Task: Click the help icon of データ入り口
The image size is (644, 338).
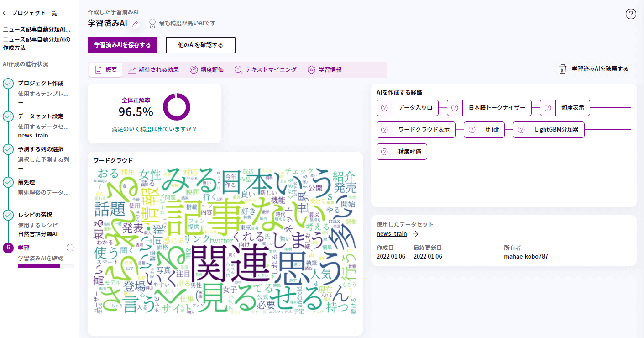Action: pyautogui.click(x=384, y=108)
